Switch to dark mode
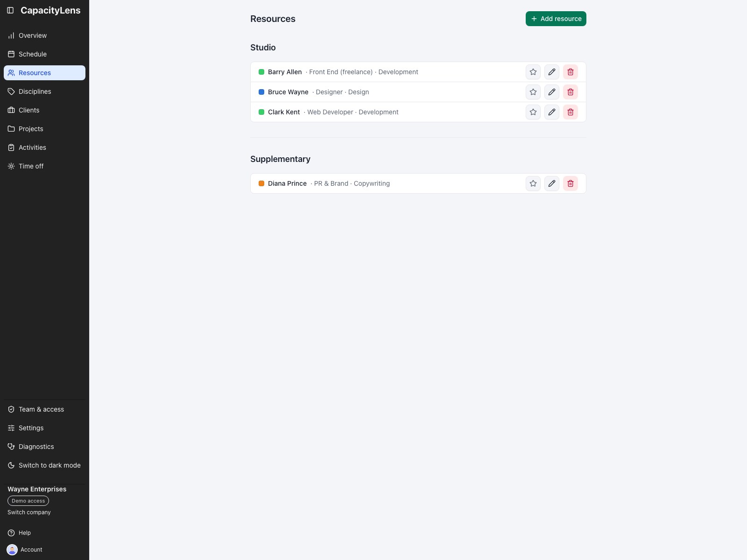 coord(44,465)
